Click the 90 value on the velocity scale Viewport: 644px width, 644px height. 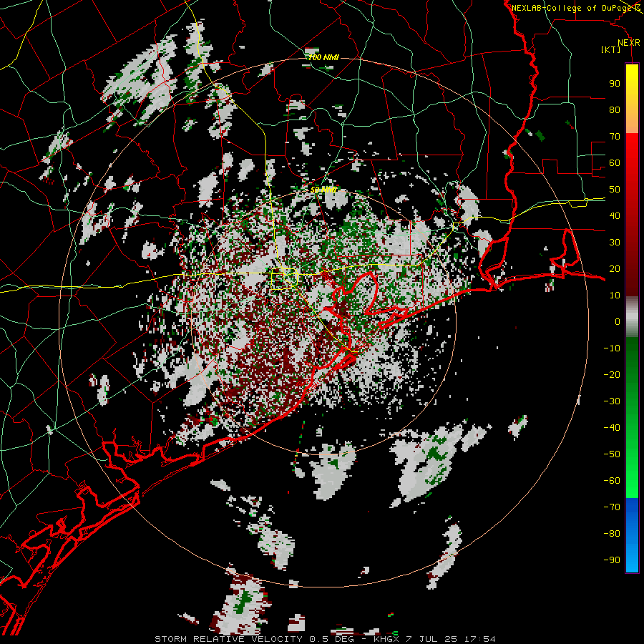point(615,84)
